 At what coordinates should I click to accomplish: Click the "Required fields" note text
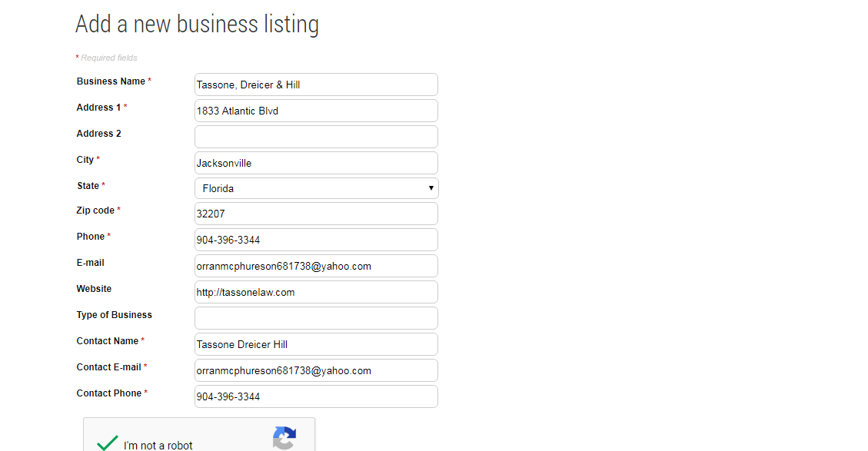tap(108, 58)
